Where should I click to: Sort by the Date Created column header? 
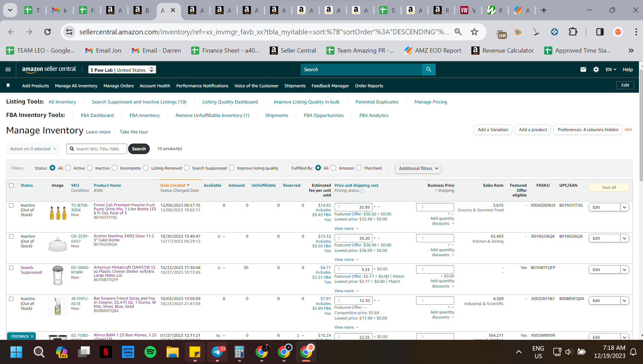pyautogui.click(x=175, y=185)
